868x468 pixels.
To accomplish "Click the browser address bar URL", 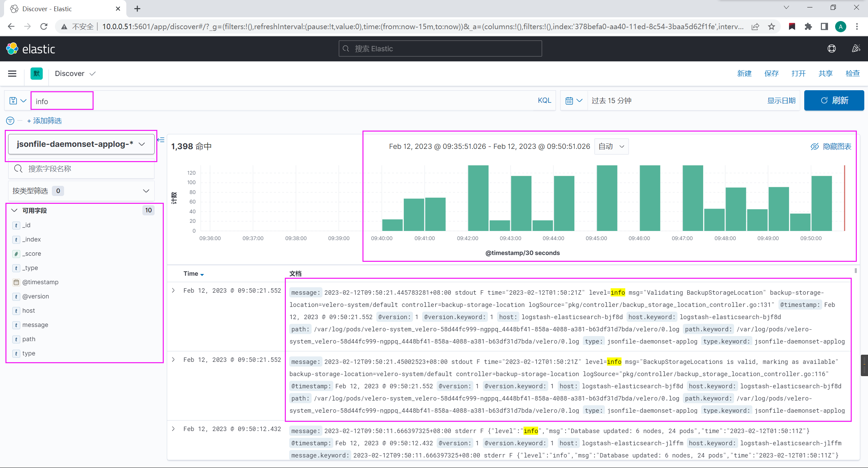I will tap(423, 26).
